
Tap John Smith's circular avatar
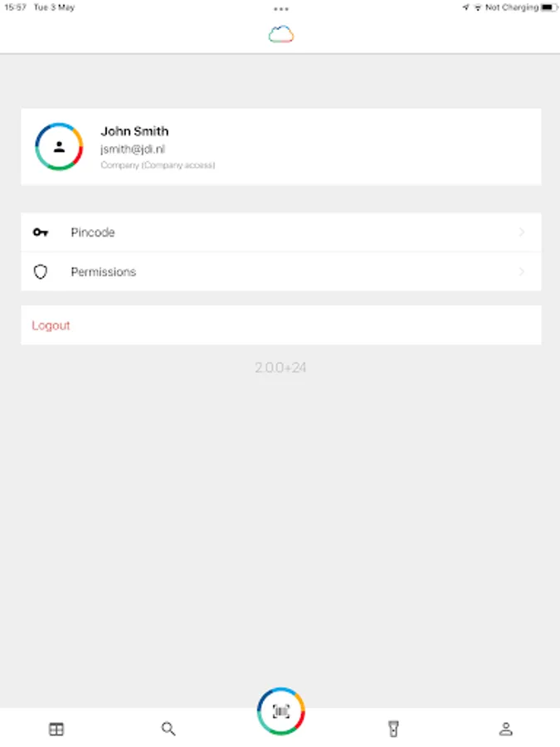pos(59,147)
